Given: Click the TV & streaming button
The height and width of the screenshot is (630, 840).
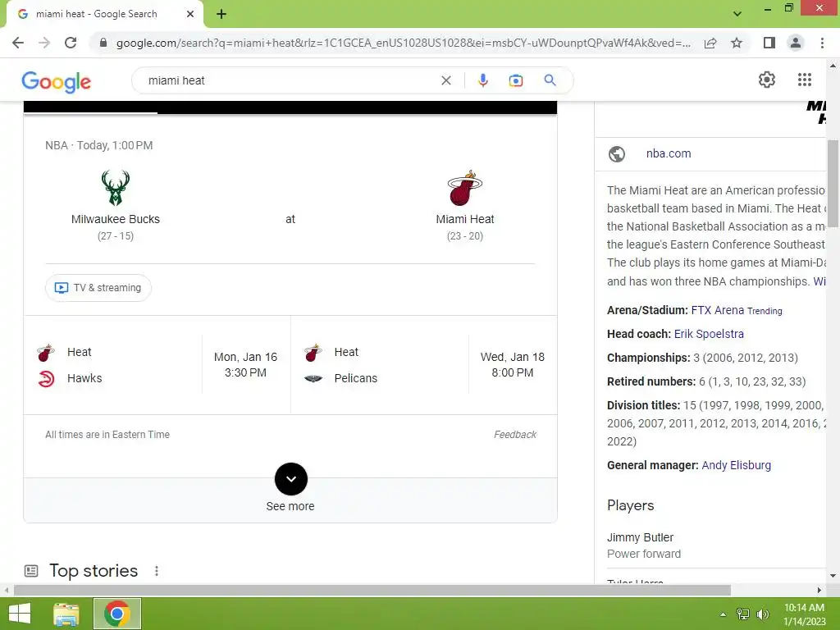Looking at the screenshot, I should pyautogui.click(x=98, y=288).
